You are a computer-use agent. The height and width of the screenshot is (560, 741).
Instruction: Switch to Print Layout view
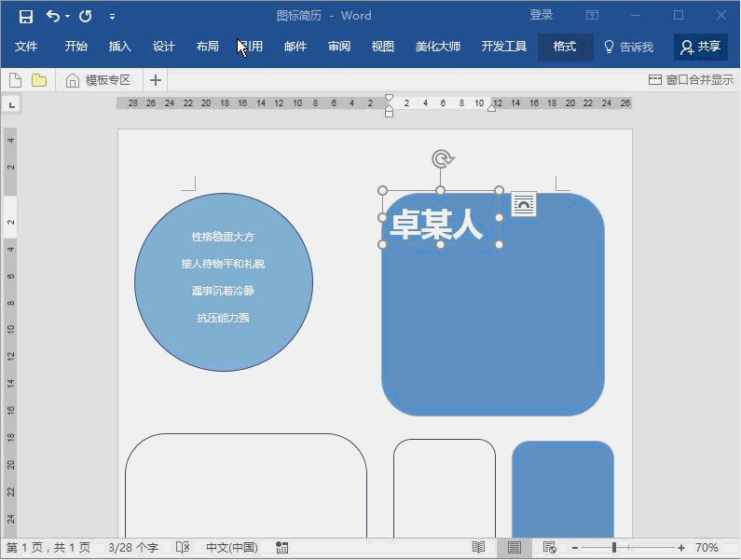515,548
